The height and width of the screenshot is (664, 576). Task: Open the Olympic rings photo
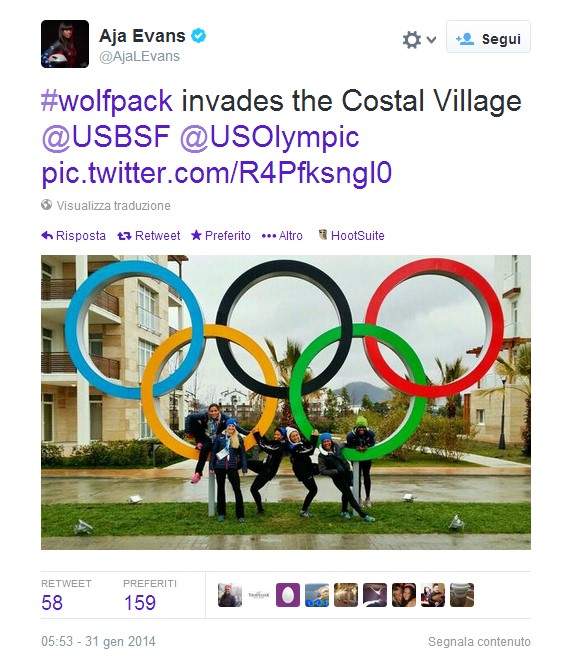pyautogui.click(x=286, y=402)
